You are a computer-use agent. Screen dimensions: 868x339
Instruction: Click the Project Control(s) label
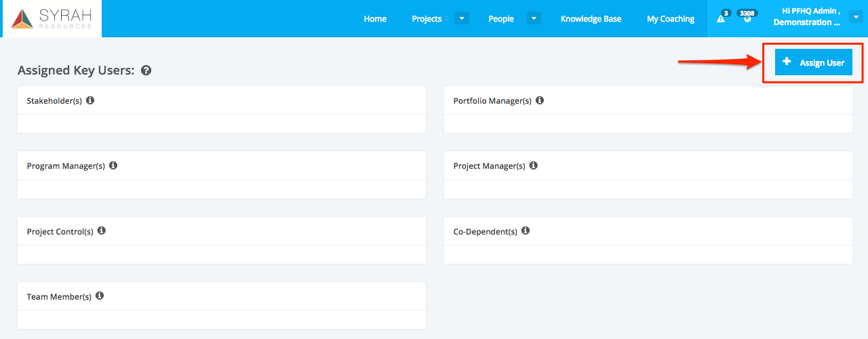tap(60, 232)
